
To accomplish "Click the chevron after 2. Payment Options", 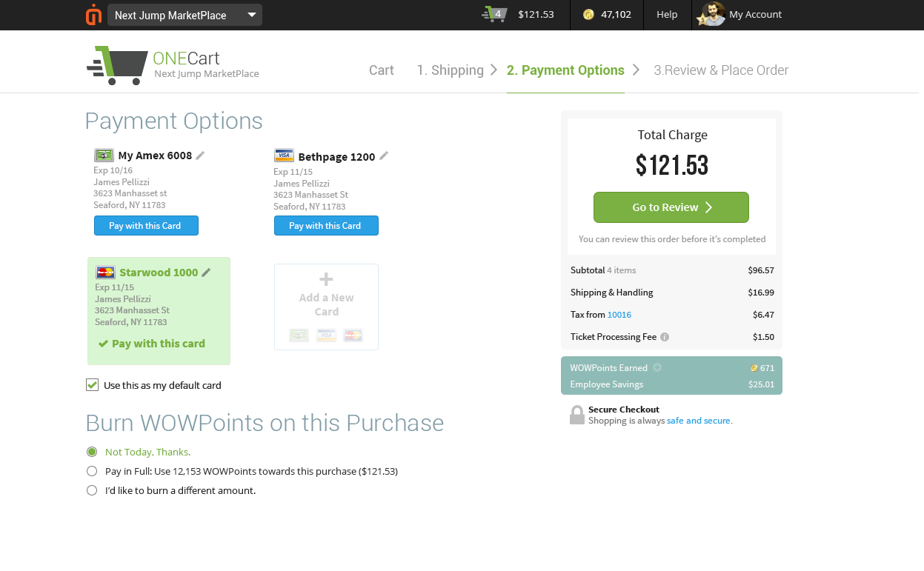I will tap(636, 70).
